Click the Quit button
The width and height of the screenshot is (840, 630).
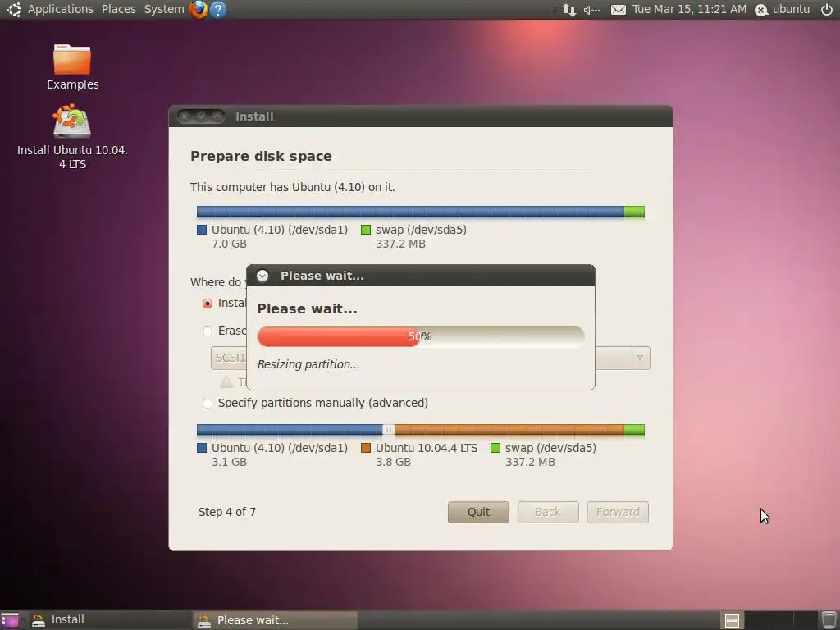click(x=478, y=512)
